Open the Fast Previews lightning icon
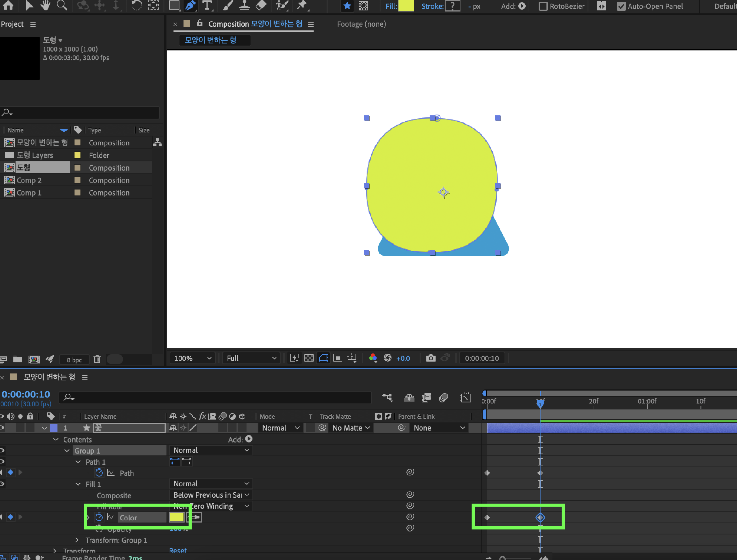Viewport: 737px width, 560px height. pos(294,358)
